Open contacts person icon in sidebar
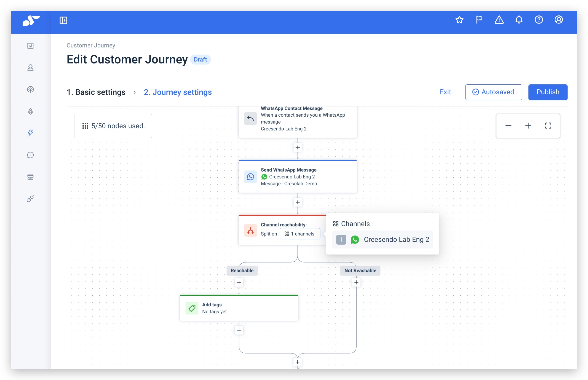The image size is (588, 380). (x=31, y=68)
